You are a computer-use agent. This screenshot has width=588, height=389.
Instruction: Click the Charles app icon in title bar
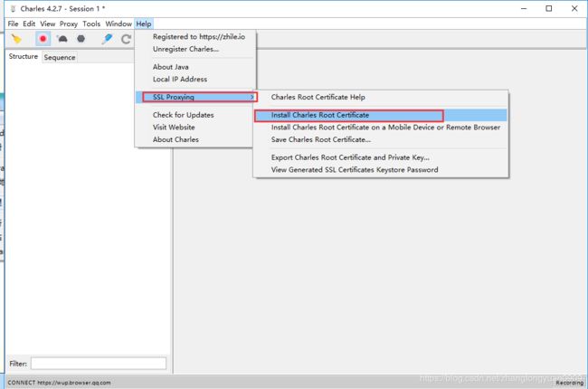pos(14,9)
